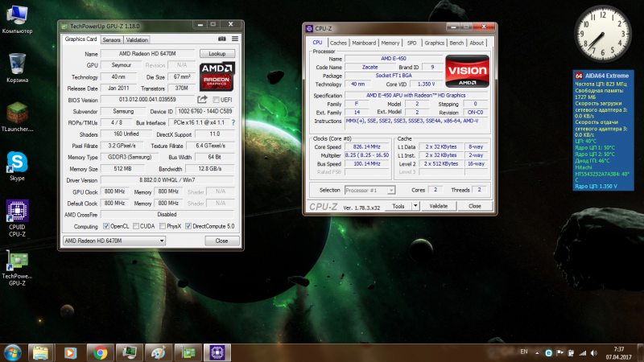This screenshot has height=362, width=644.
Task: Open the Computer desktop icon
Action: pyautogui.click(x=17, y=19)
